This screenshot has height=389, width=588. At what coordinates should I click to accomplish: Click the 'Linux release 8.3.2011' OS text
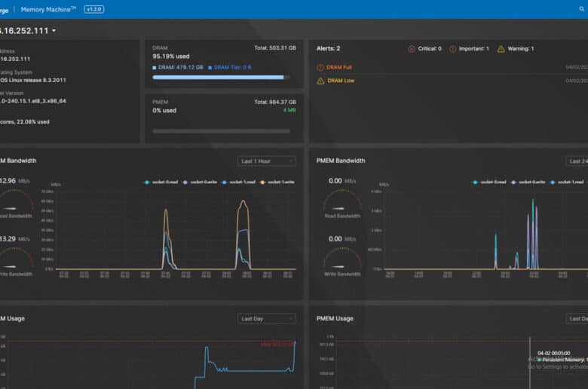tap(37, 80)
